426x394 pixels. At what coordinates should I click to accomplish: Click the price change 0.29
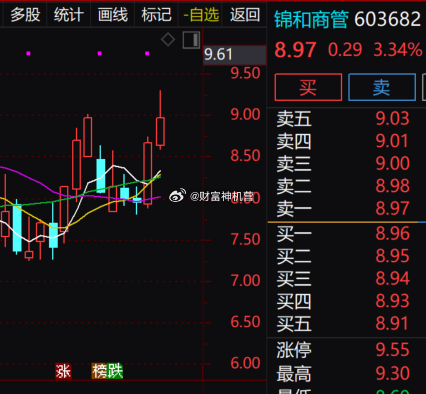[x=345, y=50]
